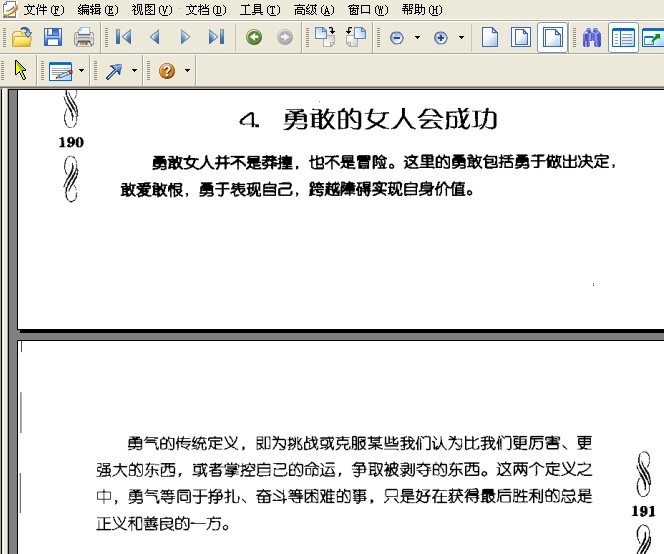
Task: Expand the zoom in dropdown arrow
Action: [x=462, y=38]
